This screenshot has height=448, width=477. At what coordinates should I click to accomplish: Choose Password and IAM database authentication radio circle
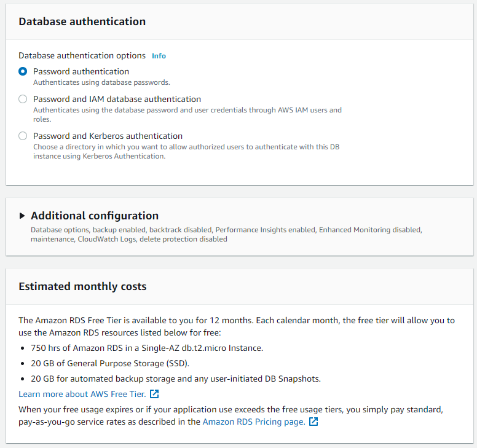pos(23,99)
